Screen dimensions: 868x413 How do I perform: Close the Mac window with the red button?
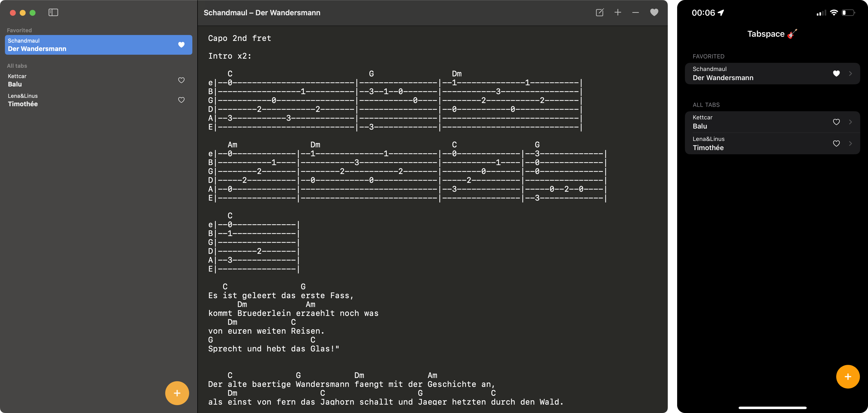pyautogui.click(x=13, y=13)
